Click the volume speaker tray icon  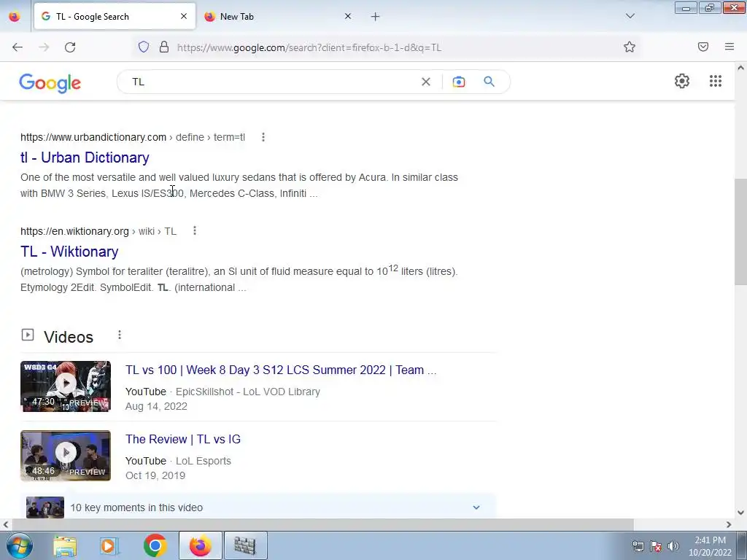[673, 545]
